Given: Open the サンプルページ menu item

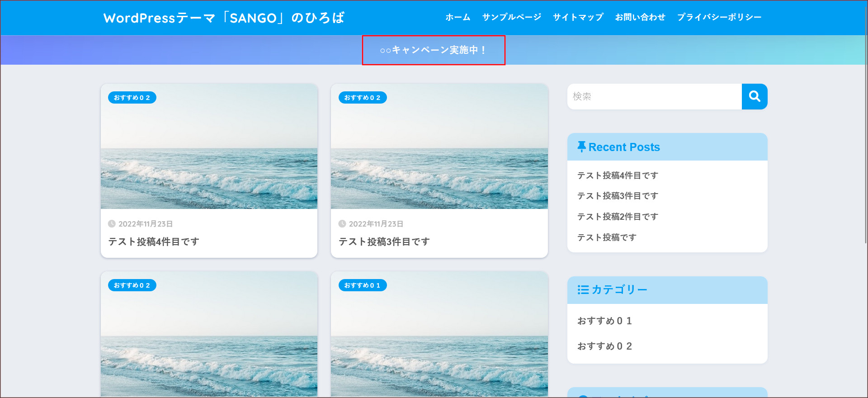Looking at the screenshot, I should [x=511, y=17].
